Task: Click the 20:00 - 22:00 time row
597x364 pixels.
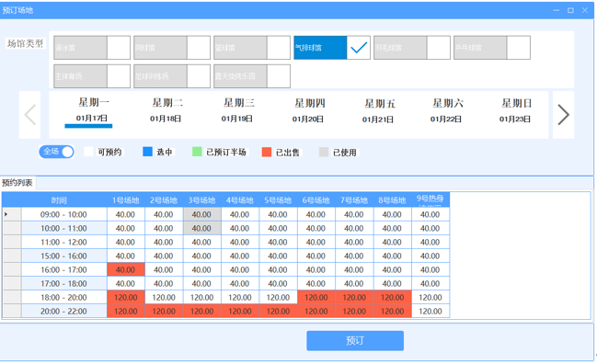Action: (64, 311)
